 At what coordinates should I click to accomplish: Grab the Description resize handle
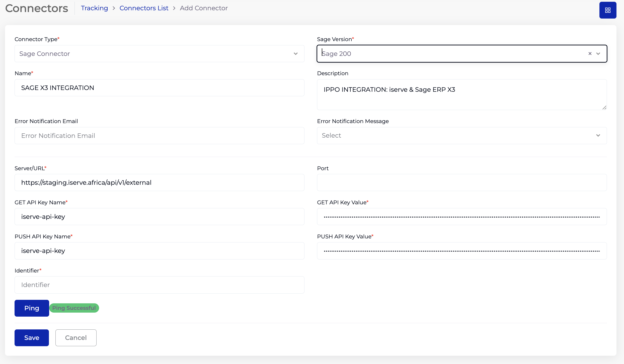pos(604,108)
